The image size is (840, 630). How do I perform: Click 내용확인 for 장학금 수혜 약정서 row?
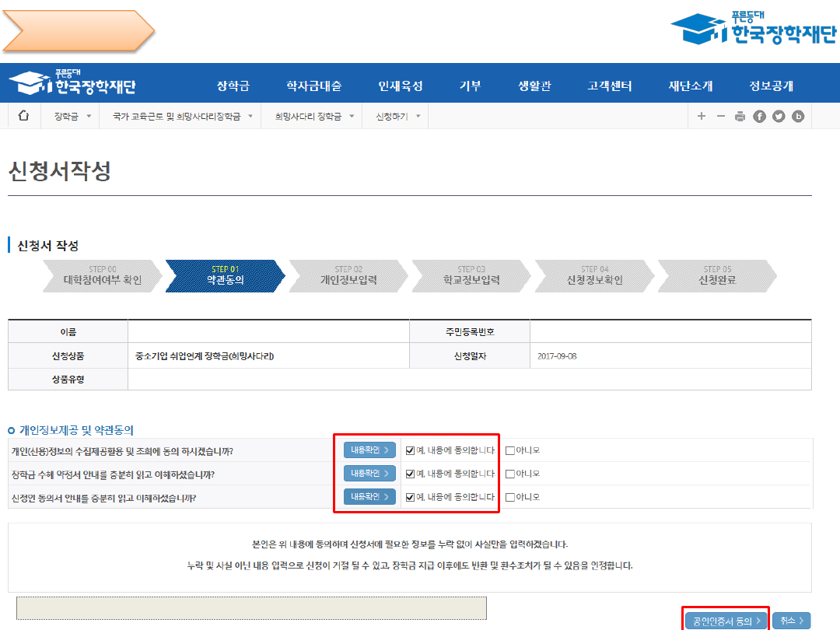tap(369, 474)
